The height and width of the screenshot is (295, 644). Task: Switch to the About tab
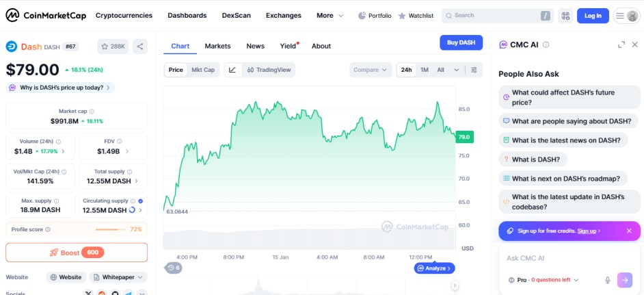point(321,46)
